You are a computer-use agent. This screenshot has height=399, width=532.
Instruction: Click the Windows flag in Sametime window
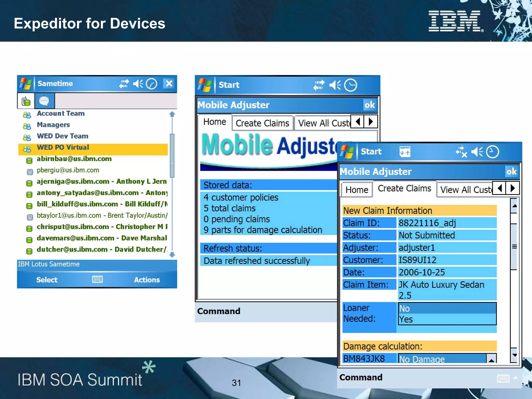(x=26, y=84)
